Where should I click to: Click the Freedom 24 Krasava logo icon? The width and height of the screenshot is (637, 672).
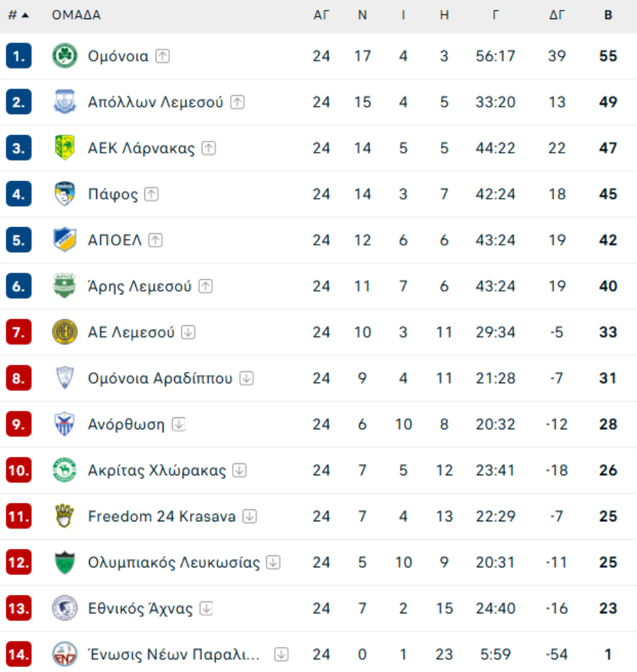click(64, 516)
